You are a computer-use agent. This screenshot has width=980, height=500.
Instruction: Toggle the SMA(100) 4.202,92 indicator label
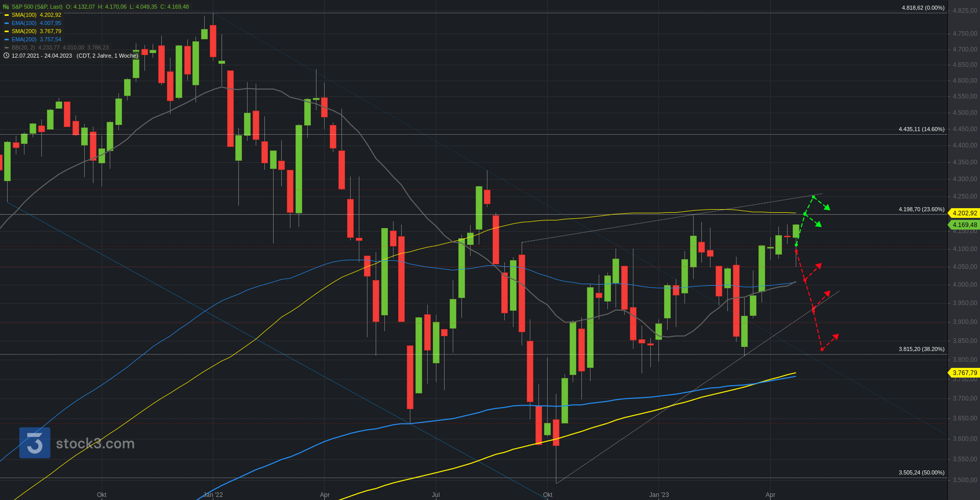pos(36,15)
